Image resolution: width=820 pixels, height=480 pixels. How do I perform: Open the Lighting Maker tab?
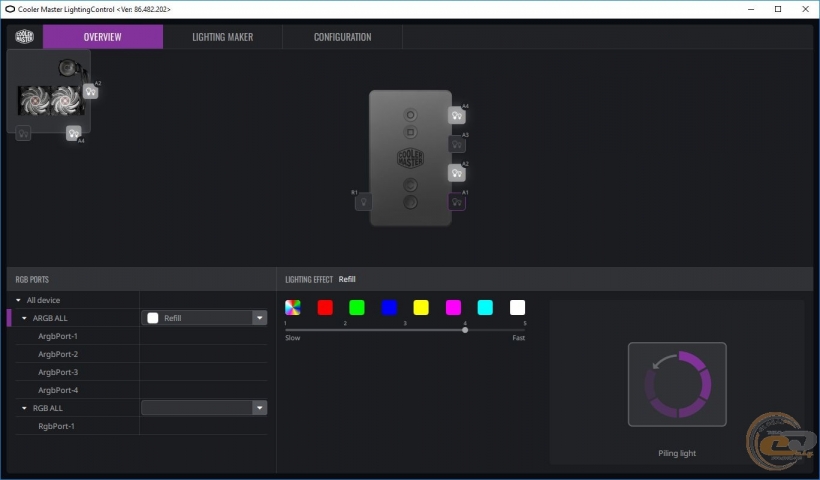222,37
